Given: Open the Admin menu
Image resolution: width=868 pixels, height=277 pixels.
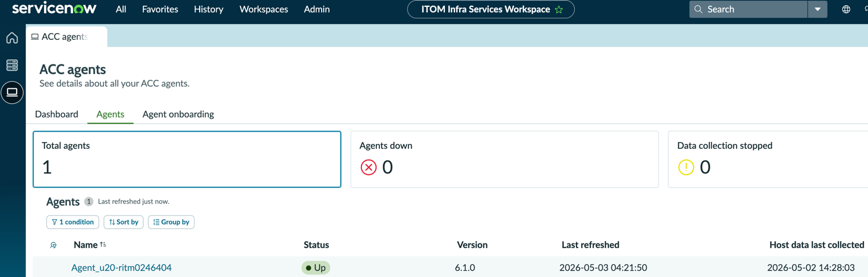Looking at the screenshot, I should point(317,9).
